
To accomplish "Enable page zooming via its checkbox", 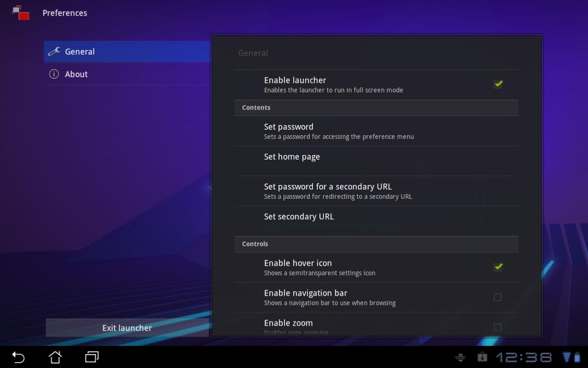I will [498, 327].
